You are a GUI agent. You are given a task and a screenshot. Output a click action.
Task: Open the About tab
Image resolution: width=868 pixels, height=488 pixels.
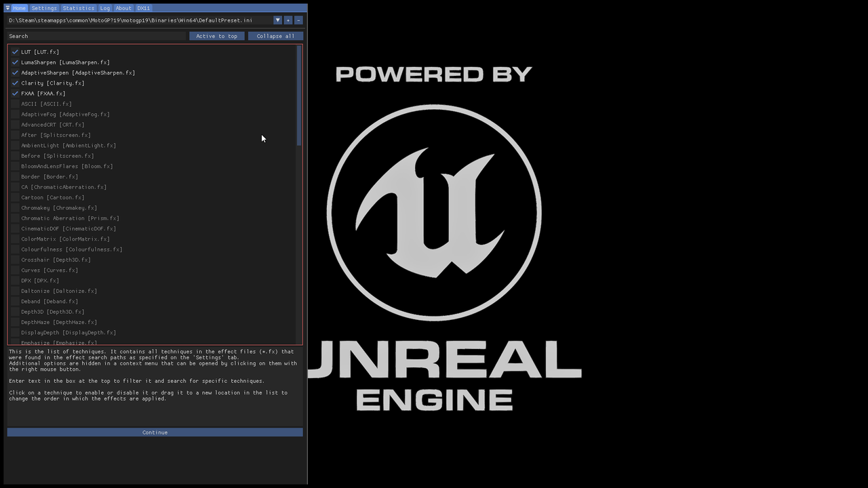(123, 8)
